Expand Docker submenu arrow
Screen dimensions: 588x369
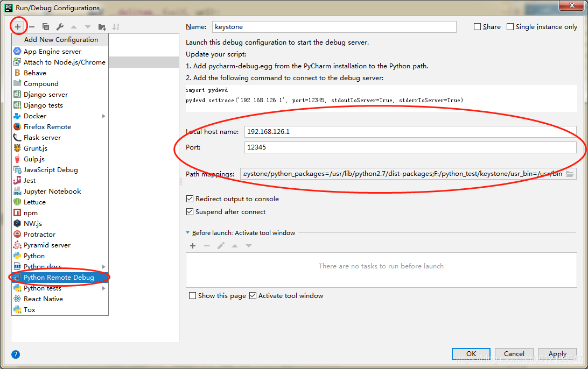[x=103, y=116]
